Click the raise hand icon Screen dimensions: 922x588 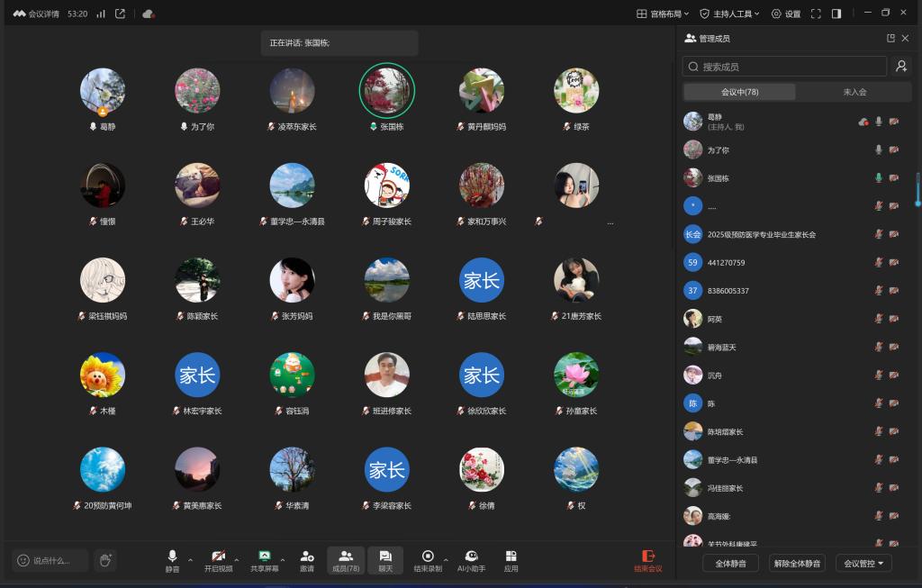[x=105, y=560]
